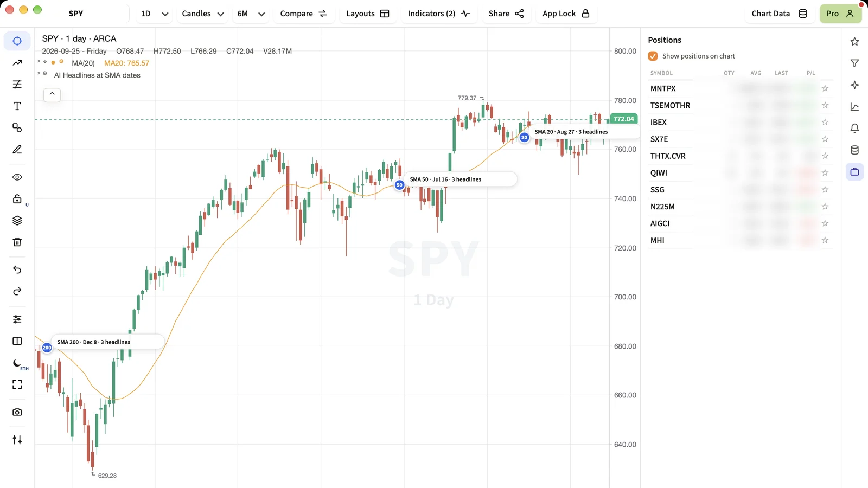Favorite IBEX with its star
Screen dimensions: 868x488
[x=825, y=122]
